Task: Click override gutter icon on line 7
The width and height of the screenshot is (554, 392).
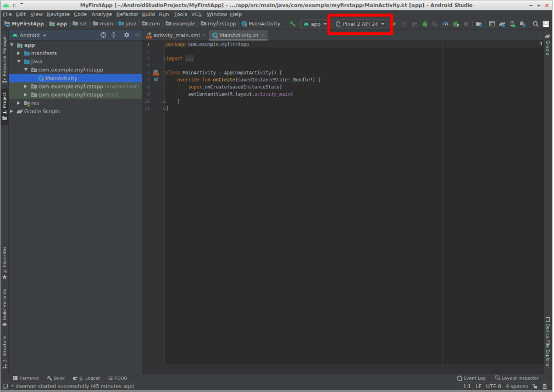Action: (156, 80)
